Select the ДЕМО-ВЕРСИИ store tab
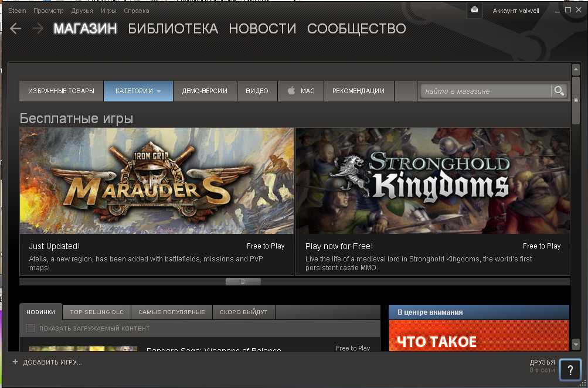This screenshot has width=588, height=388. (x=205, y=91)
